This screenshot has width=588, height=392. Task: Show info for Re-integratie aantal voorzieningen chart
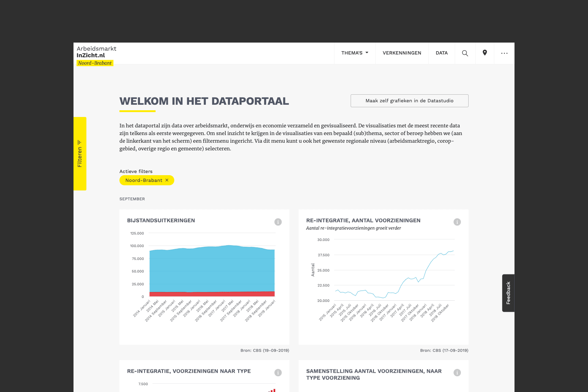457,222
